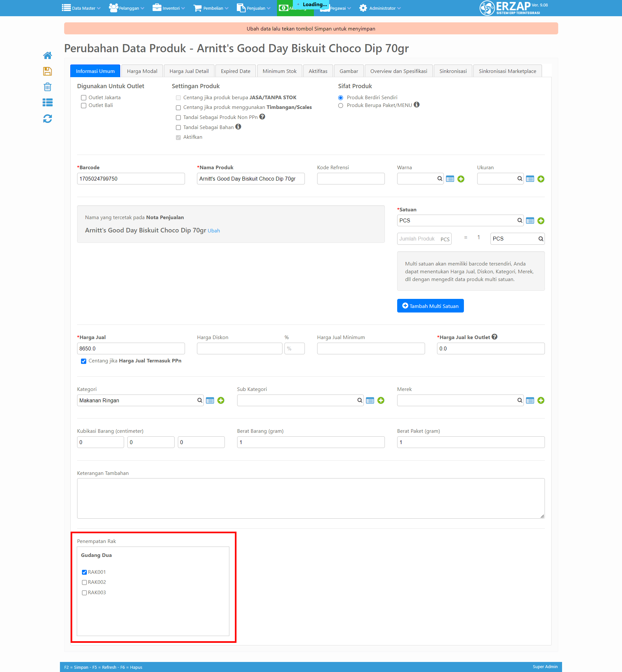
Task: Open Sub Kategori list icon
Action: 370,400
